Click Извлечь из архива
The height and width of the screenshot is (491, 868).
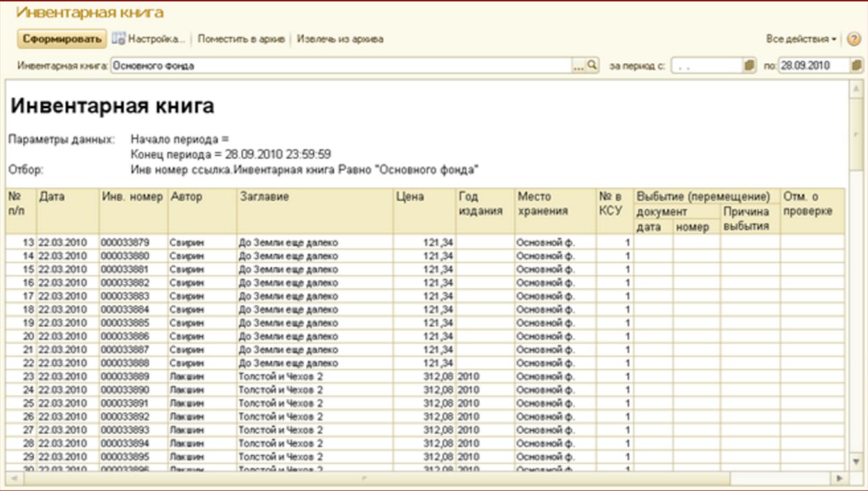(x=340, y=39)
